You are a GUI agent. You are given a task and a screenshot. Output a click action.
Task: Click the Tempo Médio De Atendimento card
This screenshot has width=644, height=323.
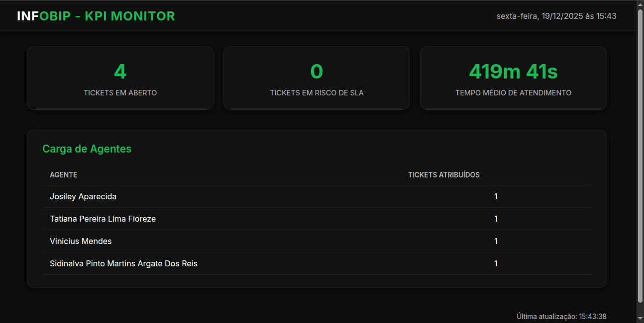tap(513, 78)
